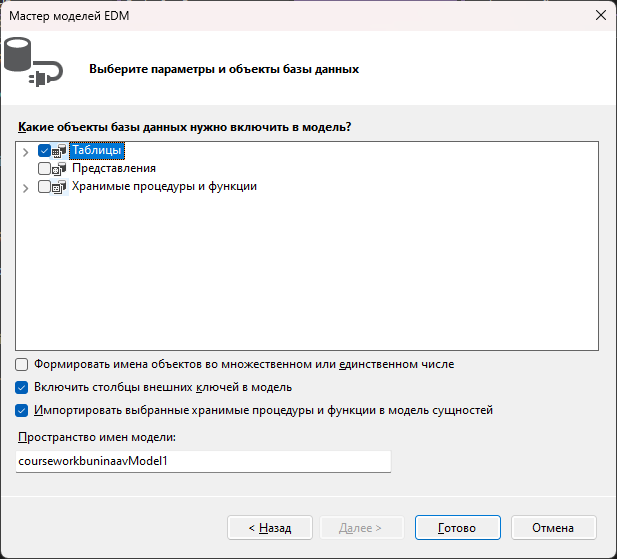Click the Представления views node icon
Screen dimensions: 617x559
[x=59, y=169]
